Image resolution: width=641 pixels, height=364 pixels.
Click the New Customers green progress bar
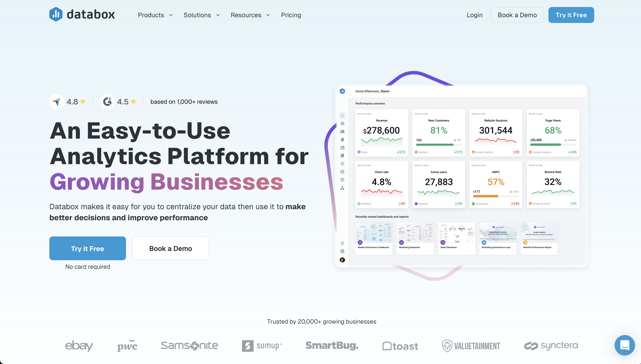click(x=435, y=145)
